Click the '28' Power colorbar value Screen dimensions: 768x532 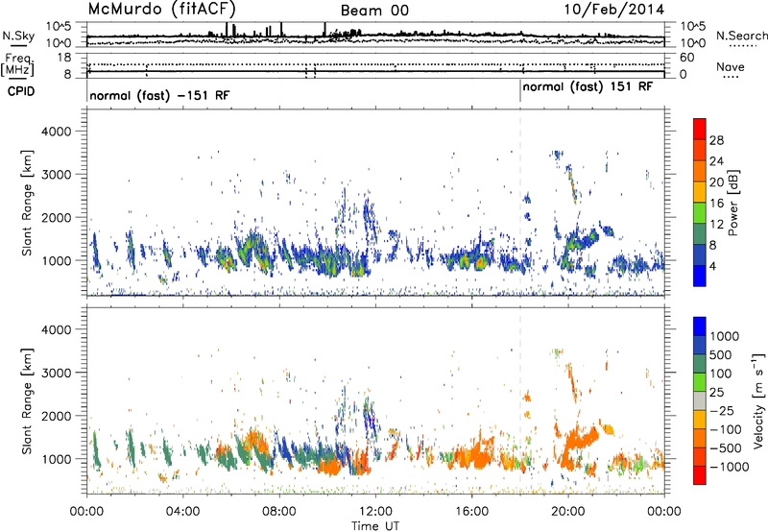[x=716, y=140]
